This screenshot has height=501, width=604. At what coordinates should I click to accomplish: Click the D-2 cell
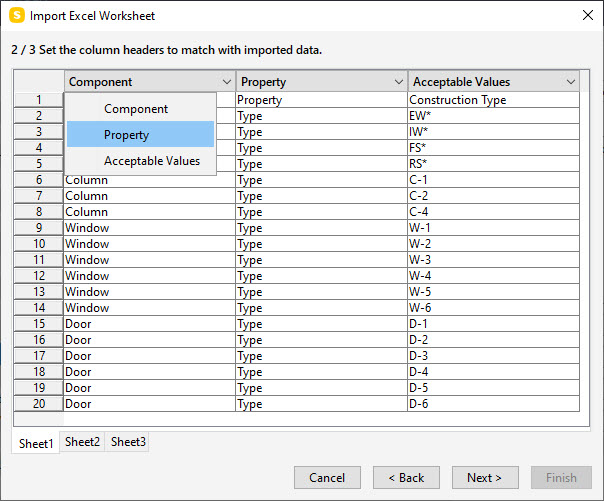tap(493, 340)
